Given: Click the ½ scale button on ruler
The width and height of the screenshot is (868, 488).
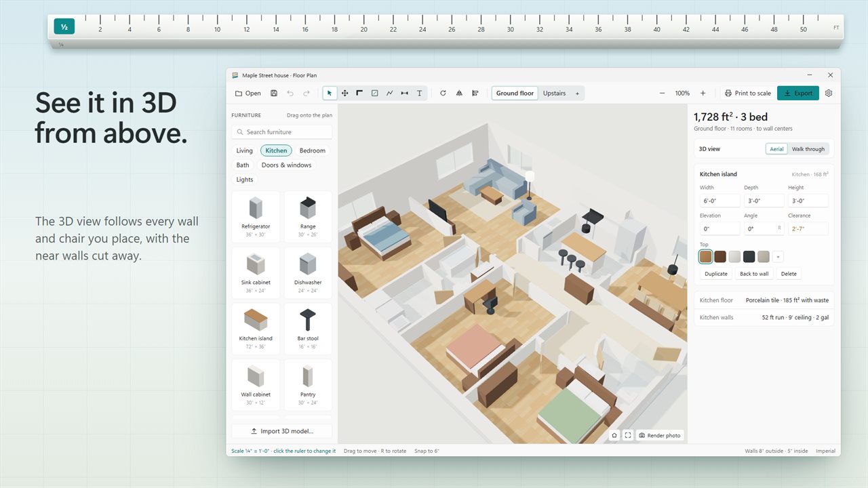Looking at the screenshot, I should pyautogui.click(x=64, y=27).
